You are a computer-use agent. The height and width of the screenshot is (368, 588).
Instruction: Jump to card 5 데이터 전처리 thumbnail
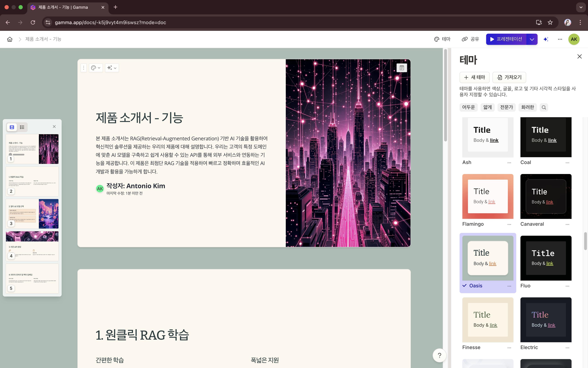point(32,278)
